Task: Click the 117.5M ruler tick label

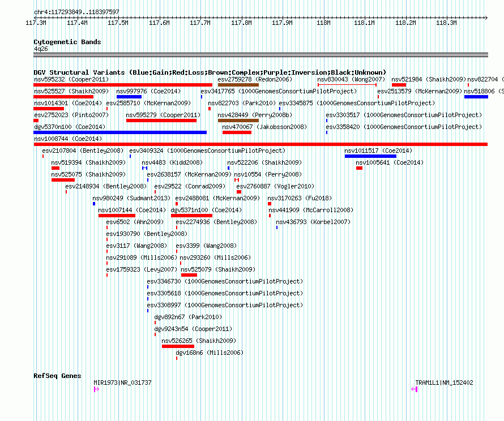Action: 118,23
